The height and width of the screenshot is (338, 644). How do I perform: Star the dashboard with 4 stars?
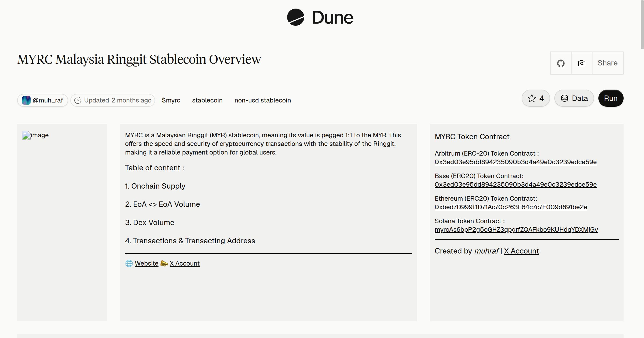[x=536, y=98]
